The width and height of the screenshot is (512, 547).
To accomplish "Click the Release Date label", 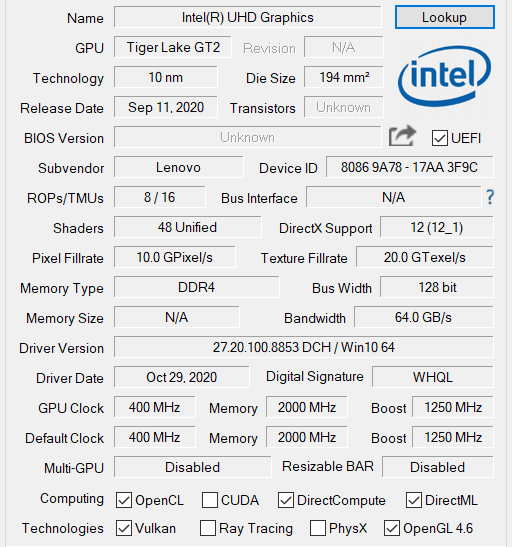I will point(62,108).
